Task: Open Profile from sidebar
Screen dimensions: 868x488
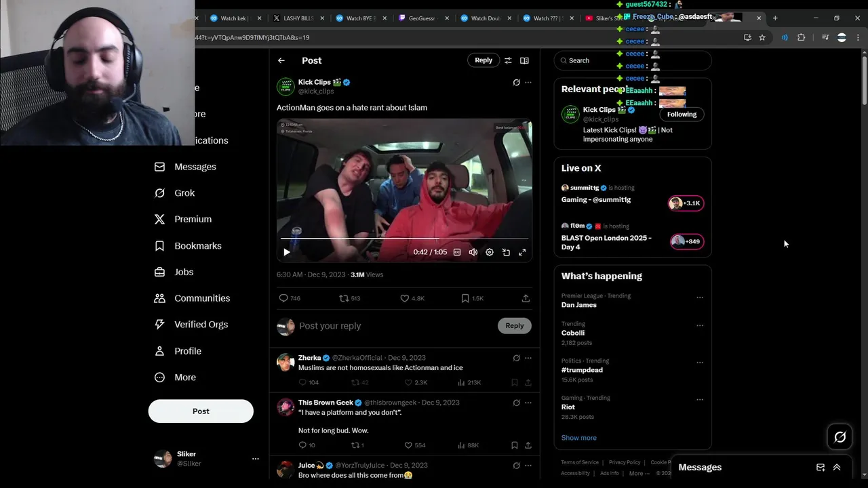Action: point(178,351)
